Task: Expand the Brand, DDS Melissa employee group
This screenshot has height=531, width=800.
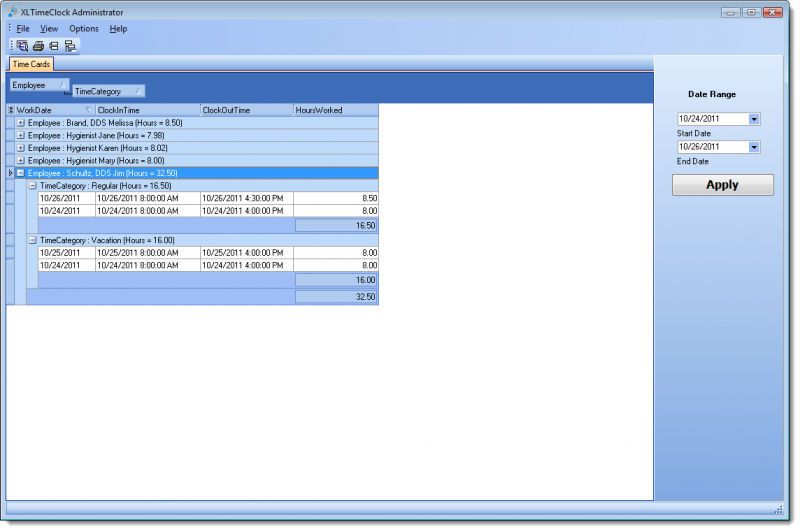Action: coord(21,122)
